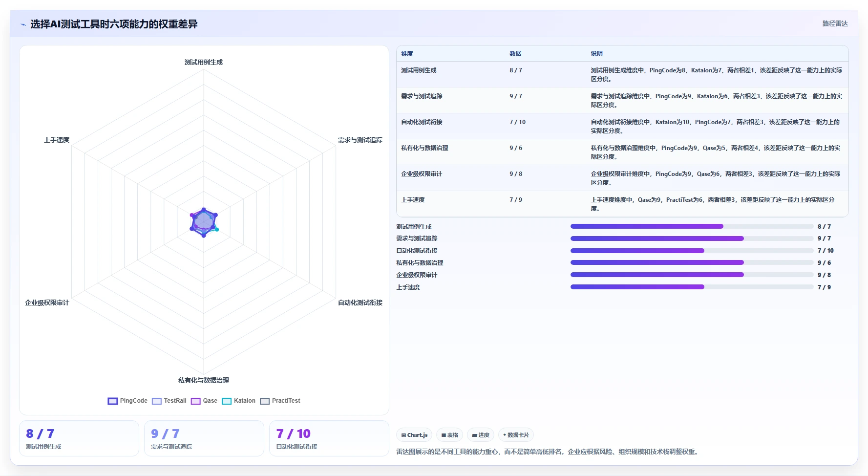Toggle TestRail series in chart legend

pos(169,401)
